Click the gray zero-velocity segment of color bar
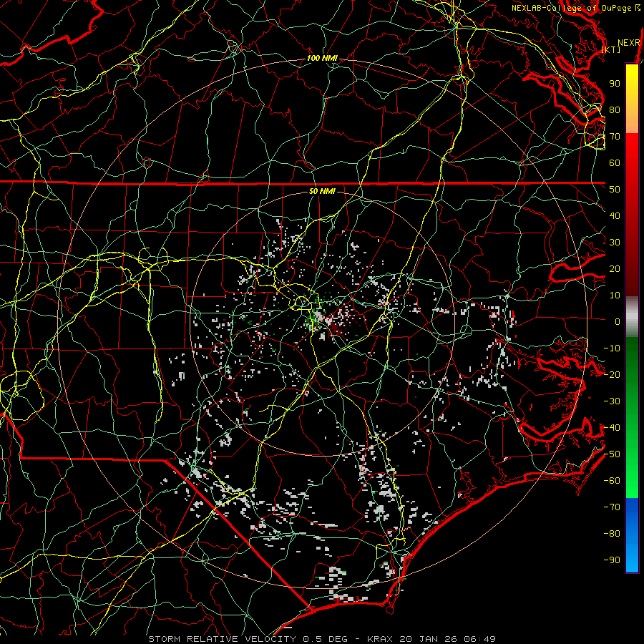The height and width of the screenshot is (644, 644). point(632,317)
